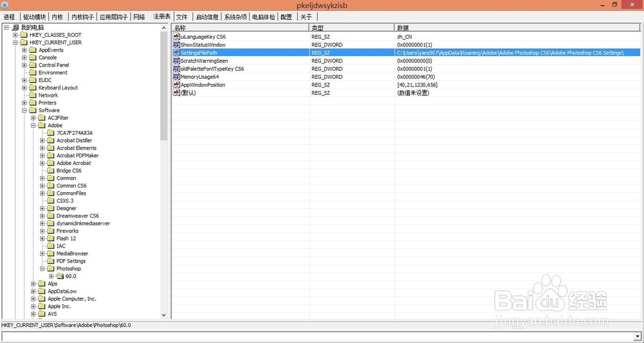Click the Environment folder icon

click(x=32, y=73)
